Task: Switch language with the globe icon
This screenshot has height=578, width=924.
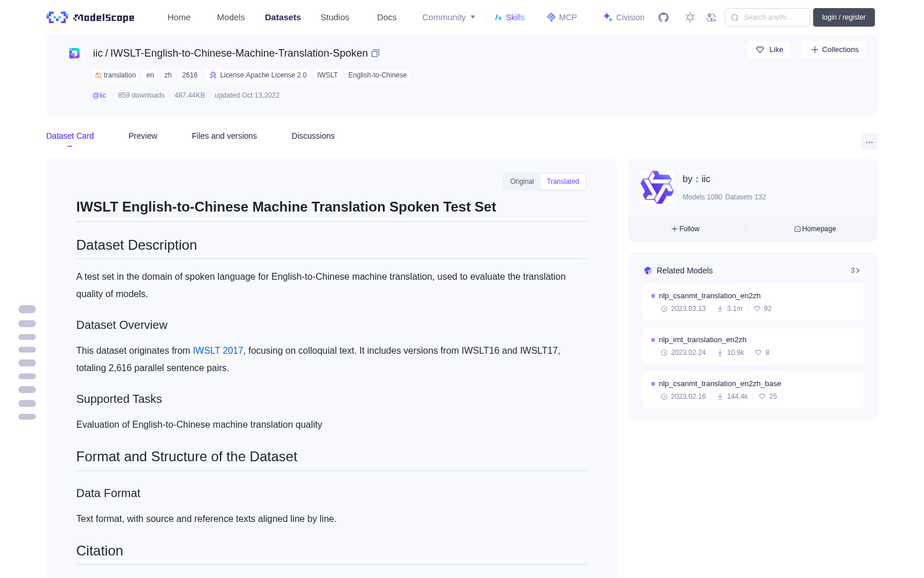Action: point(711,17)
